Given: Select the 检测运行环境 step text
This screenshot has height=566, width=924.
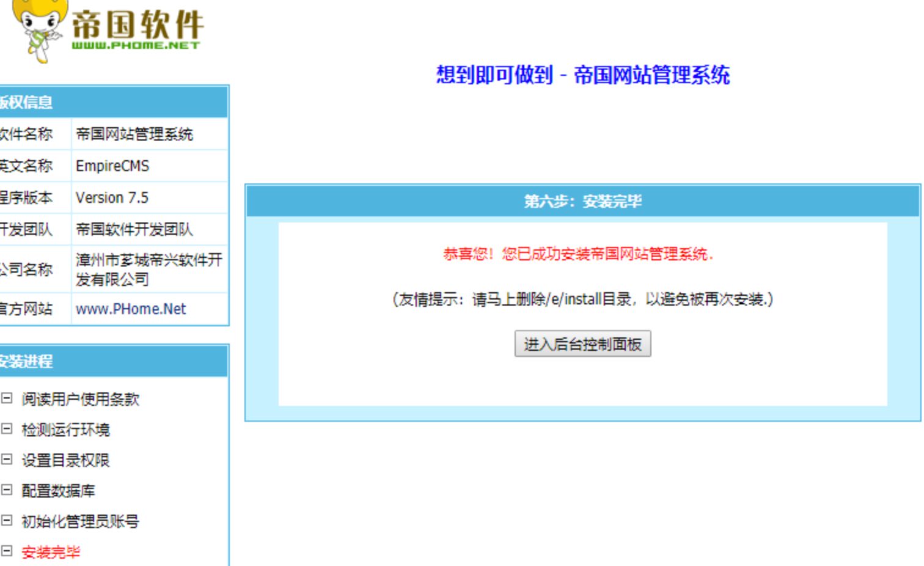Looking at the screenshot, I should coord(66,430).
